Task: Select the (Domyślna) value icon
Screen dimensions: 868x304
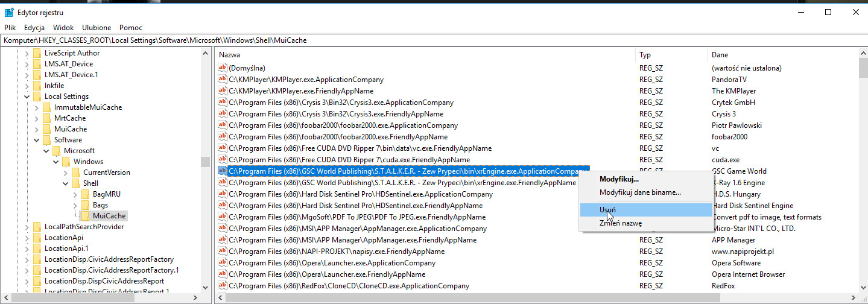Action: pos(222,68)
